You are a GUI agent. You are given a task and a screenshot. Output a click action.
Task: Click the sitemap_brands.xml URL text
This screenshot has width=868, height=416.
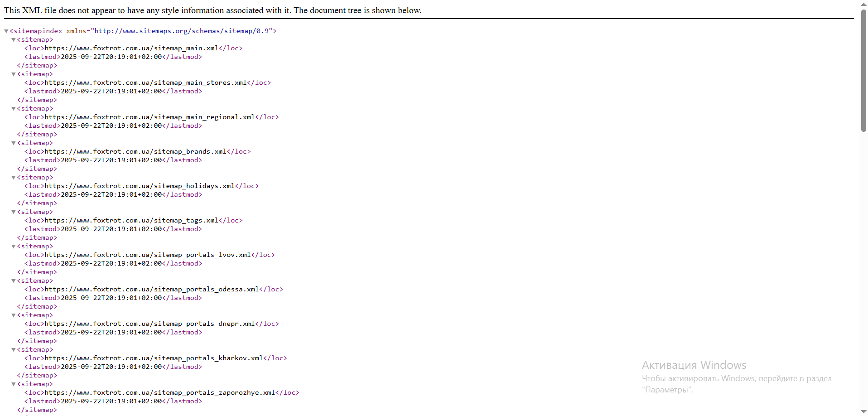[135, 151]
